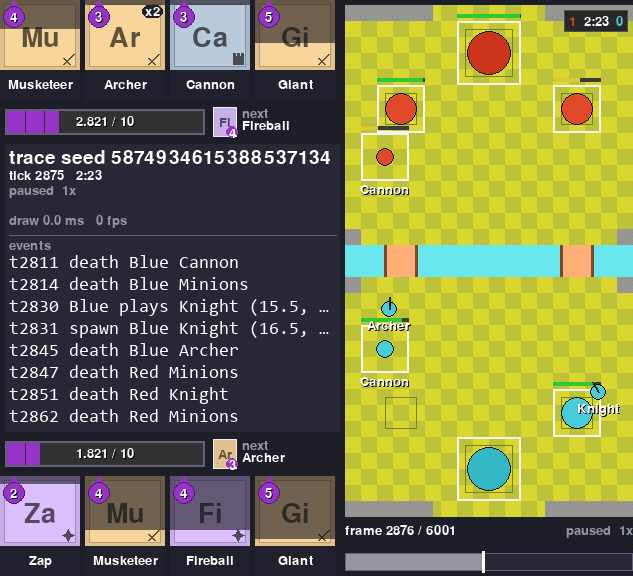Click the red king tower

pyautogui.click(x=489, y=53)
